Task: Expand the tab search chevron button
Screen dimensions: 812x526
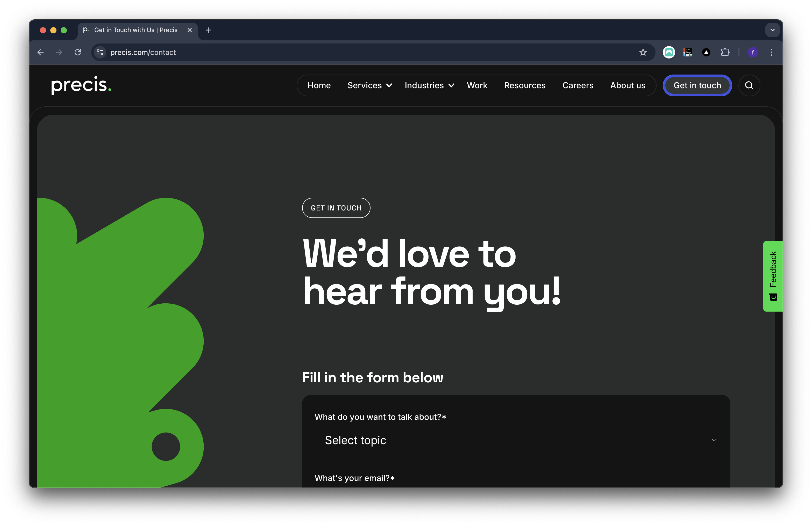Action: [x=772, y=30]
